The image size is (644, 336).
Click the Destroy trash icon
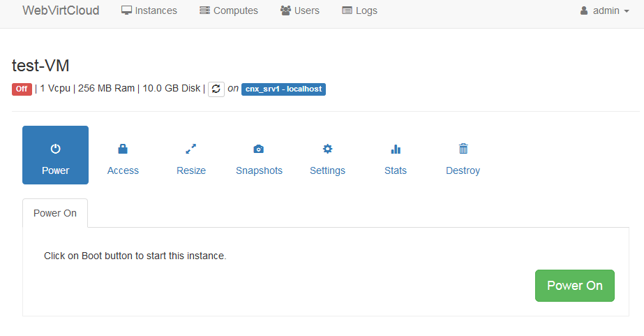tap(463, 149)
